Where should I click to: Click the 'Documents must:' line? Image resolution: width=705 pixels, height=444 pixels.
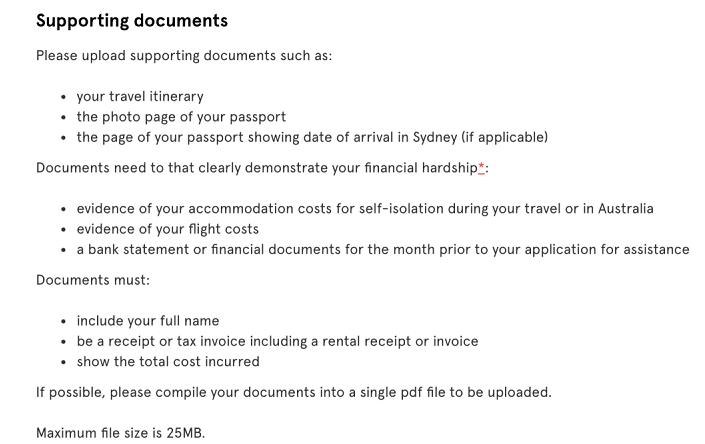[x=93, y=280]
